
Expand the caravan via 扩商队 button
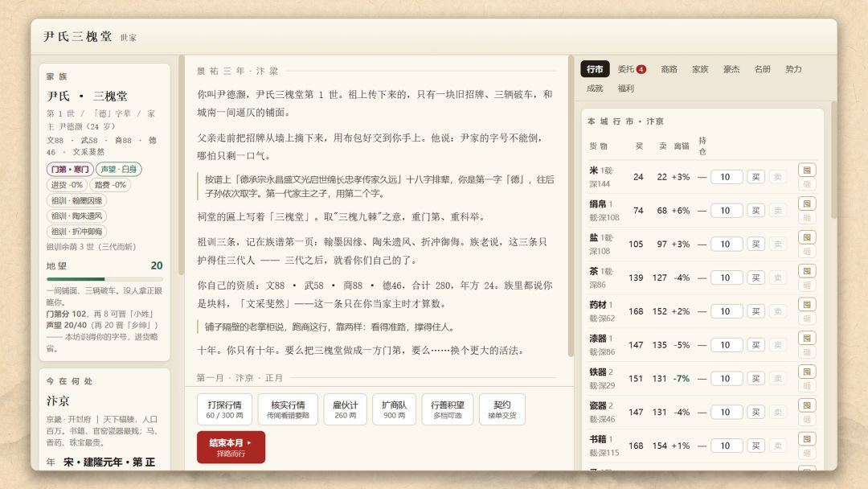pos(394,409)
